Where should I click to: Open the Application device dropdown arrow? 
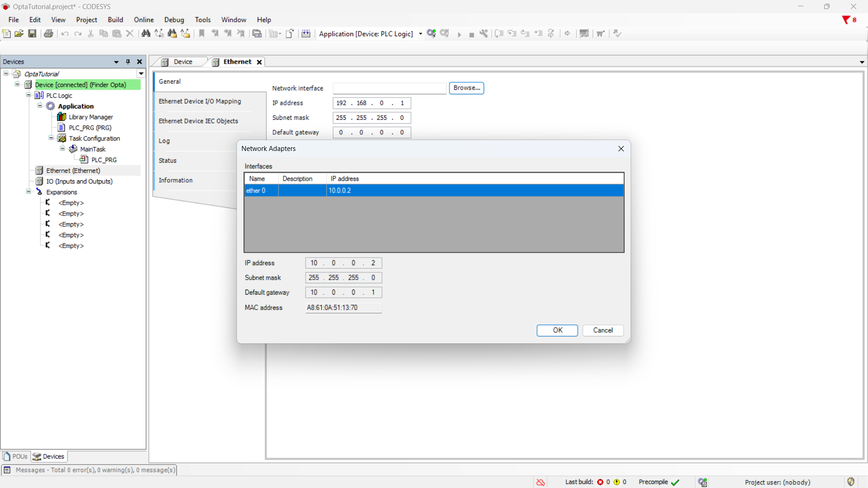point(420,34)
